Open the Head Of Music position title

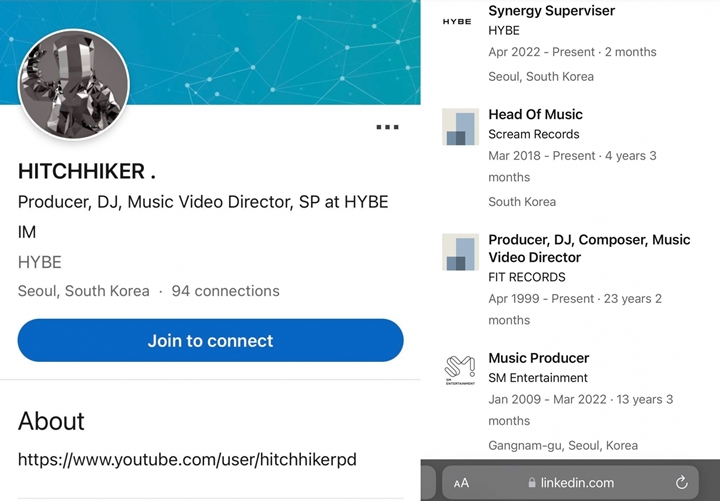pyautogui.click(x=535, y=114)
